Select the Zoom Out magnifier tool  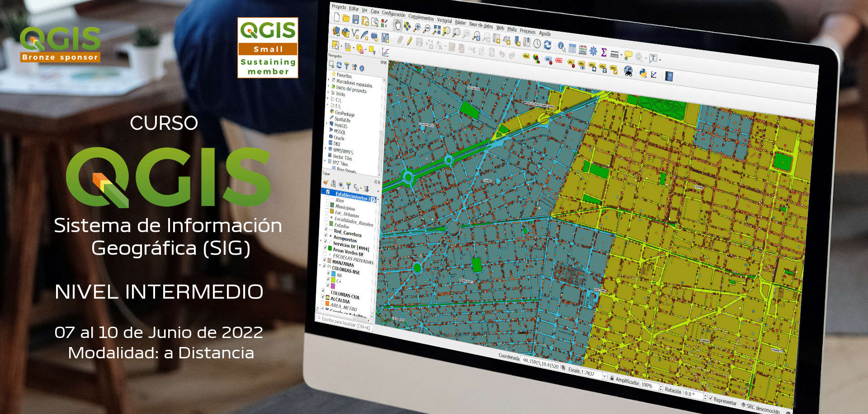[426, 29]
